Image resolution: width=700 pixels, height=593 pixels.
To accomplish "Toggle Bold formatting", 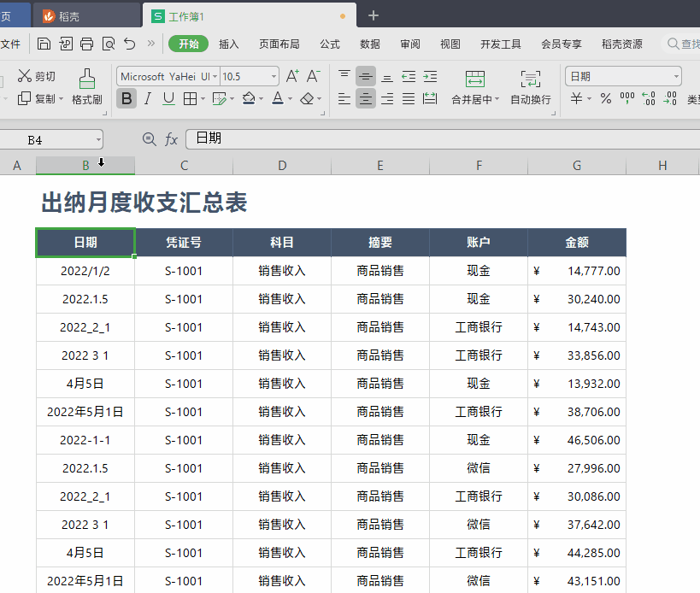I will pyautogui.click(x=126, y=99).
